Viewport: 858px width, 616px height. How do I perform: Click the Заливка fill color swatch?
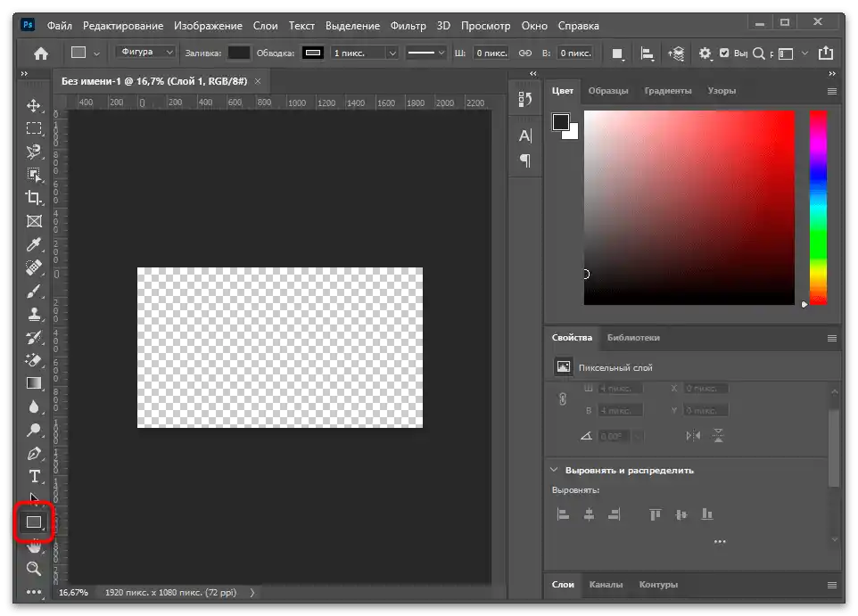238,53
